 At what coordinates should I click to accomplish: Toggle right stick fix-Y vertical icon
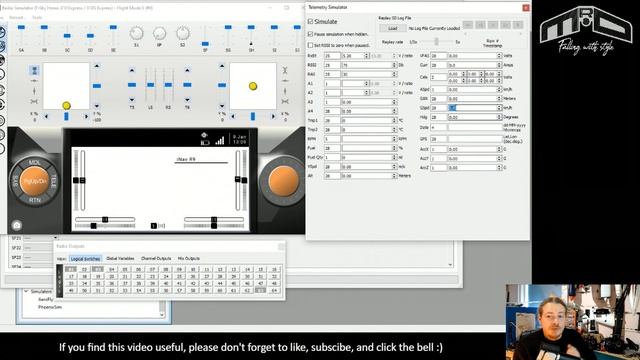285,91
